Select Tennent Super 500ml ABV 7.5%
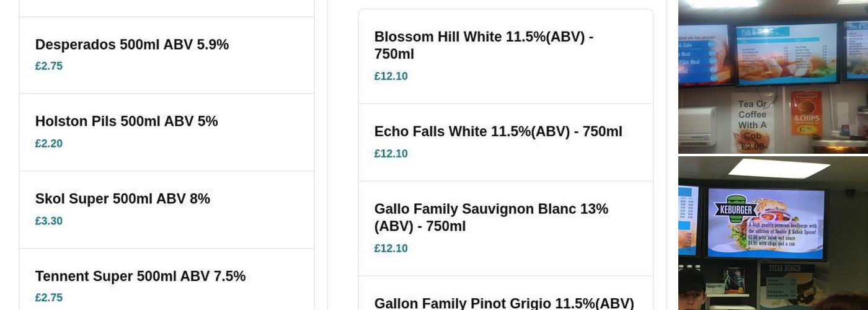The width and height of the screenshot is (868, 310). [141, 277]
